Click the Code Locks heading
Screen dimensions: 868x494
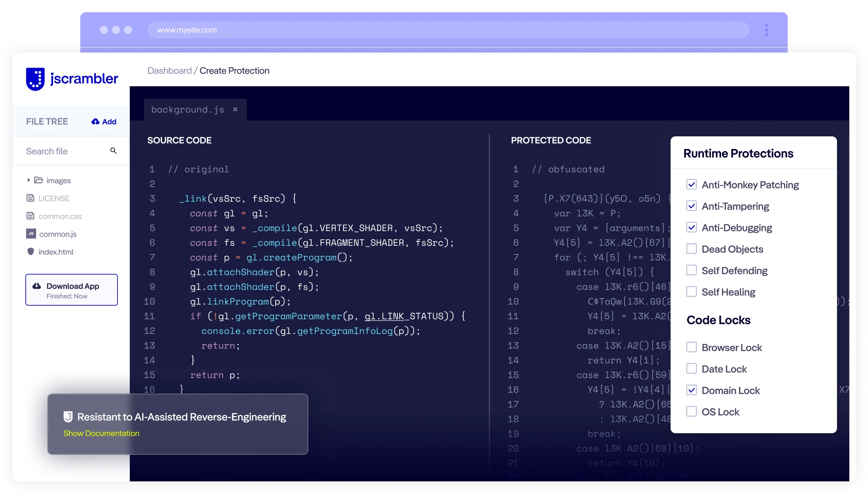pyautogui.click(x=718, y=320)
